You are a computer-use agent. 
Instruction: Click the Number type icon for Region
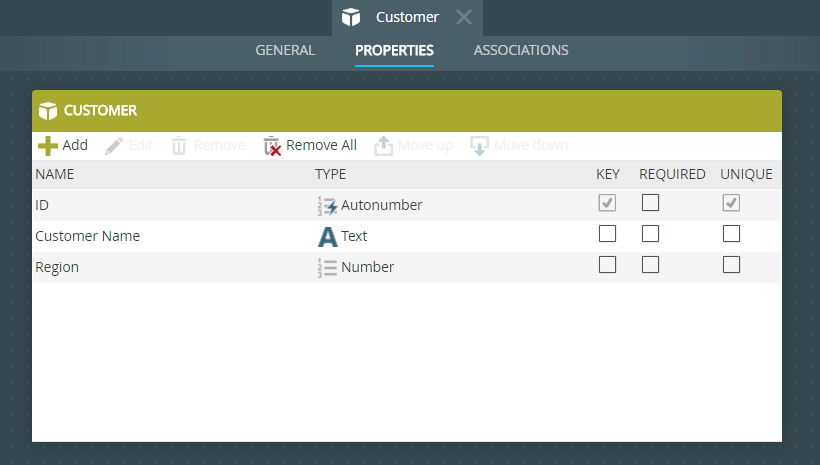[327, 268]
